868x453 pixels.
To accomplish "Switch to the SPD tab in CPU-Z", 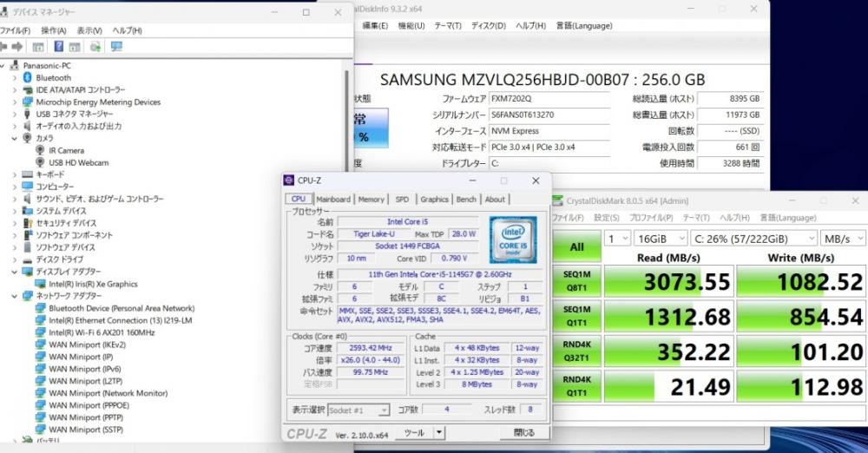I will point(403,200).
